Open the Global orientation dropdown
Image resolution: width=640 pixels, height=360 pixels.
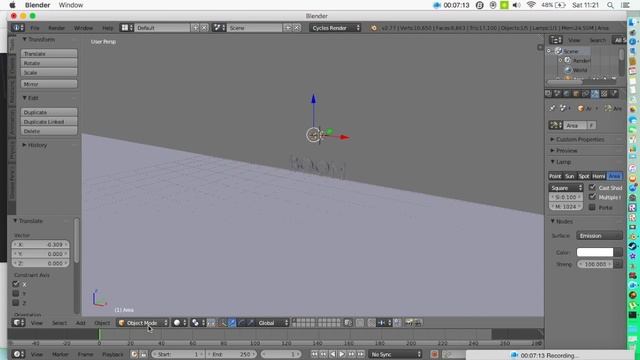(273, 322)
